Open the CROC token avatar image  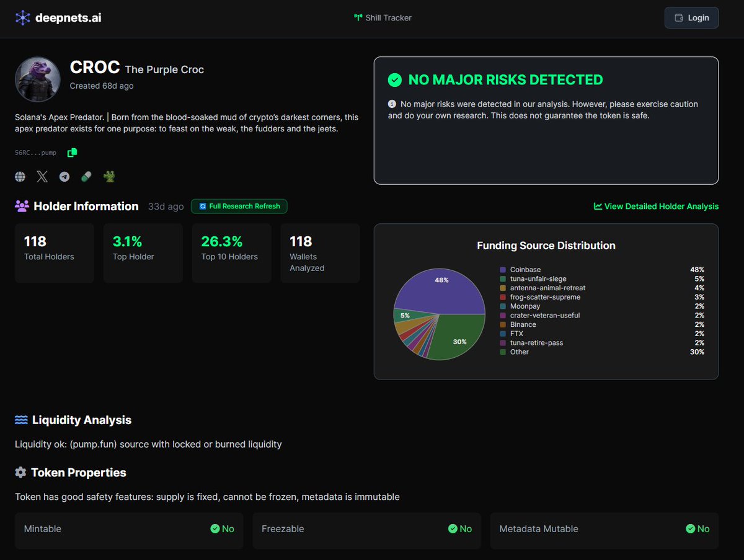(x=38, y=79)
